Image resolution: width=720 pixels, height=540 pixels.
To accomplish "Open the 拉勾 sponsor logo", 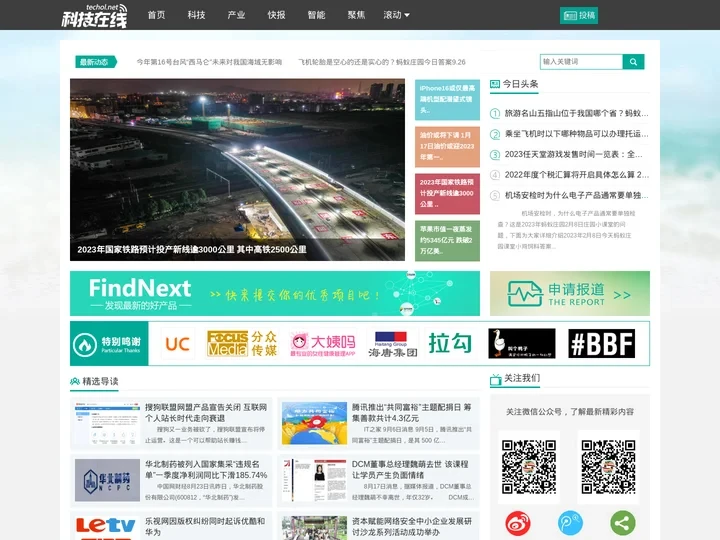I will point(450,343).
